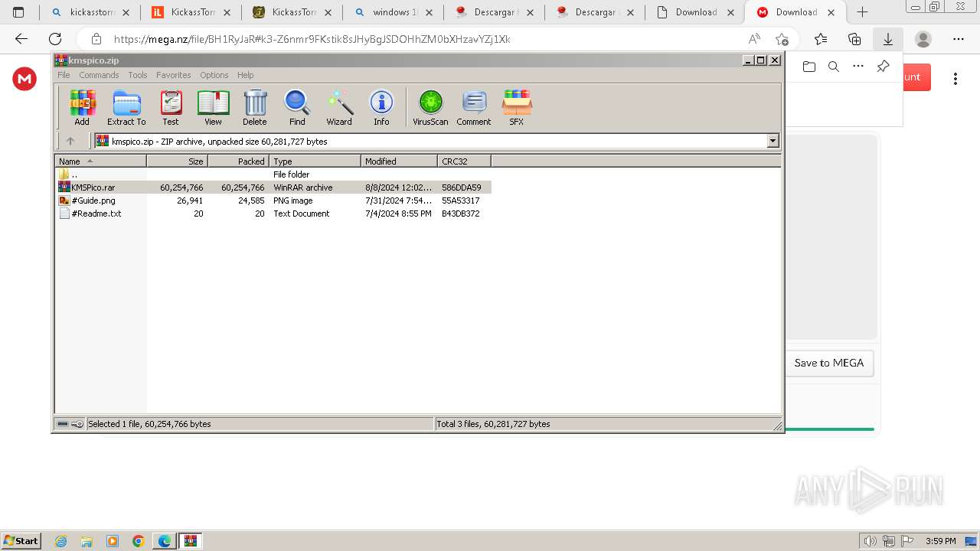Click the Save to MEGA button

point(829,363)
